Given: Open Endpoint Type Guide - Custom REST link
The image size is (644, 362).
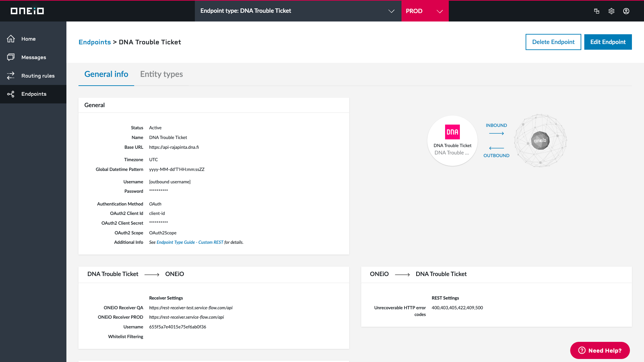Looking at the screenshot, I should pos(190,242).
